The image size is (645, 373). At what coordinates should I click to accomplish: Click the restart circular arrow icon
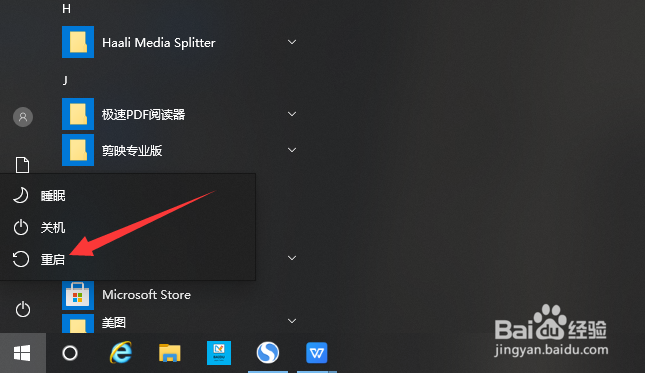[21, 259]
